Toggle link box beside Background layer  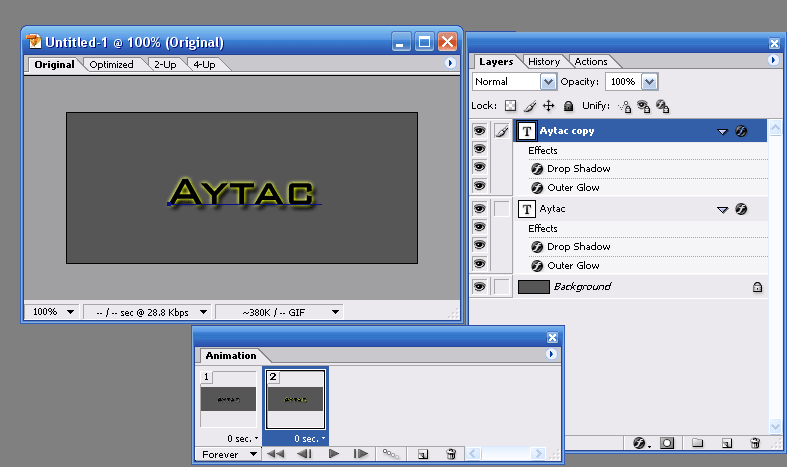click(501, 287)
